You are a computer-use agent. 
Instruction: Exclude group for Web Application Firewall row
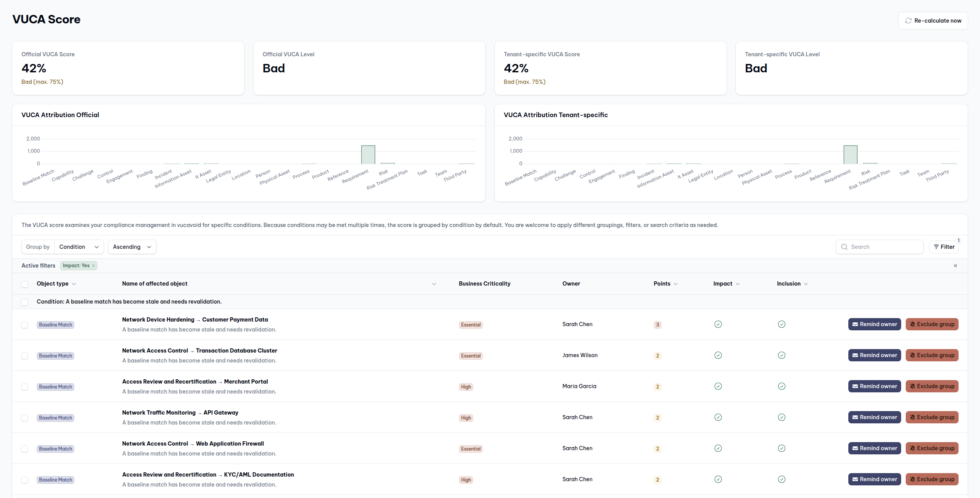pyautogui.click(x=932, y=448)
